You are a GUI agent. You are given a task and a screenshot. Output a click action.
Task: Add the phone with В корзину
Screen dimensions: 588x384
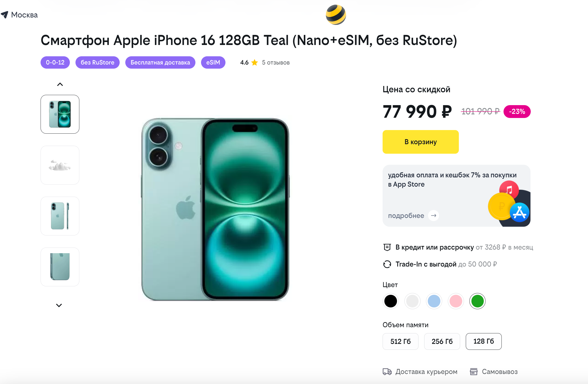tap(420, 142)
